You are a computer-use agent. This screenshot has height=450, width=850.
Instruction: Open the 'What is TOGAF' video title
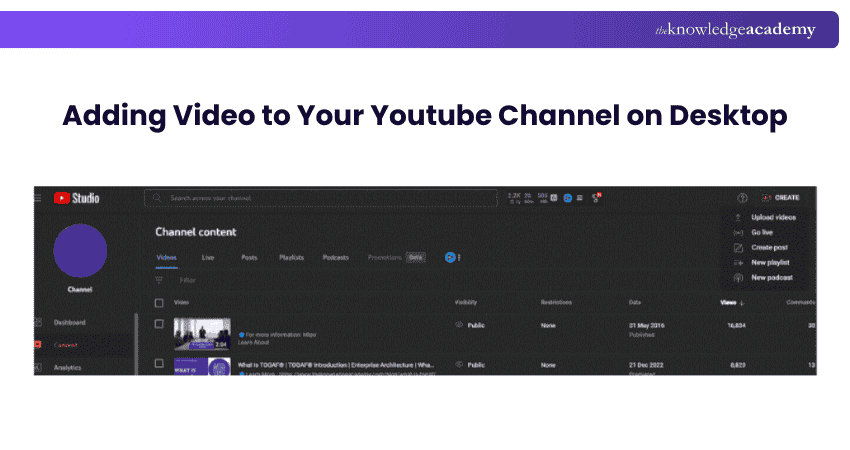click(336, 365)
